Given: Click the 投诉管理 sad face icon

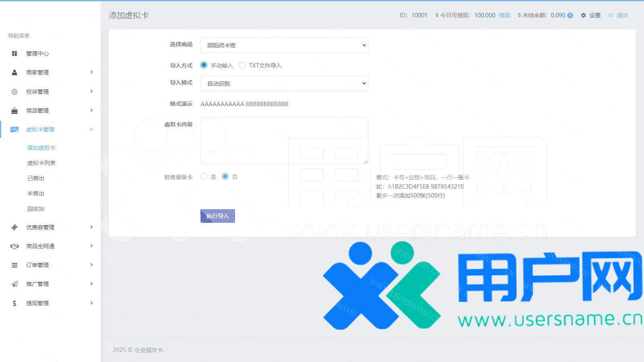Looking at the screenshot, I should point(14,92).
